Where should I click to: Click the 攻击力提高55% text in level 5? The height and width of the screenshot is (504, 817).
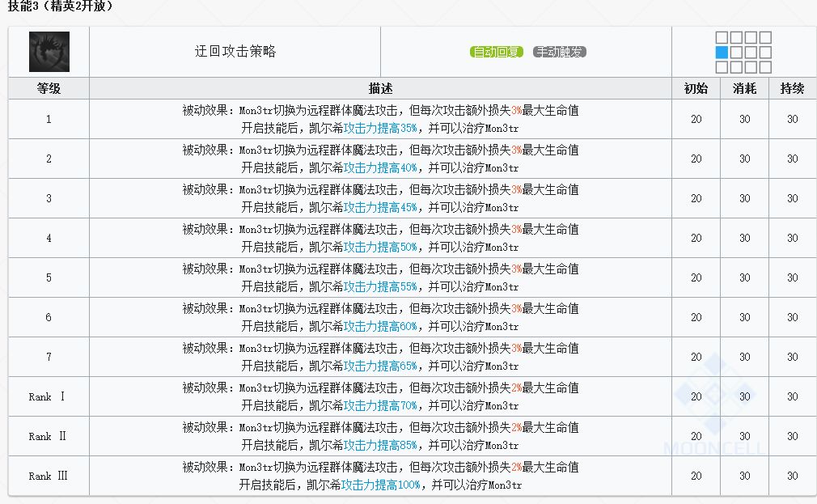(380, 286)
